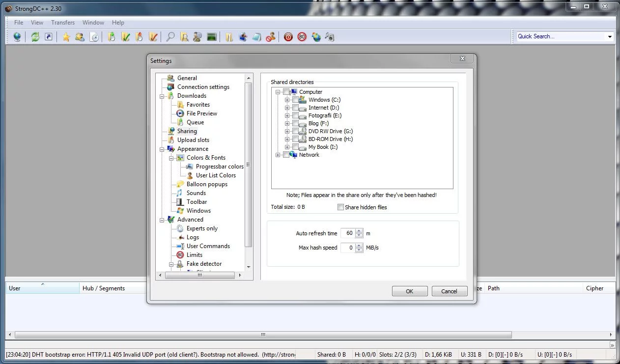This screenshot has width=620, height=364.
Task: Click the red shutdown power toolbar icon
Action: click(x=288, y=37)
